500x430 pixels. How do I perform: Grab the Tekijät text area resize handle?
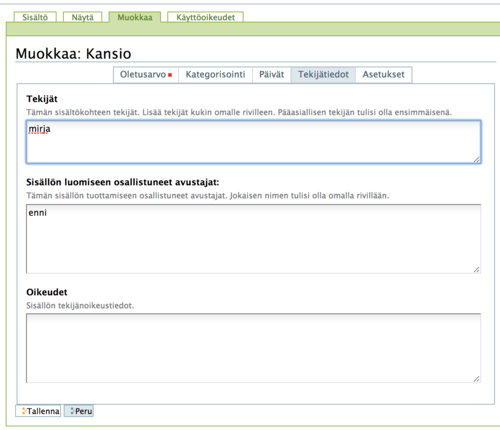[477, 160]
